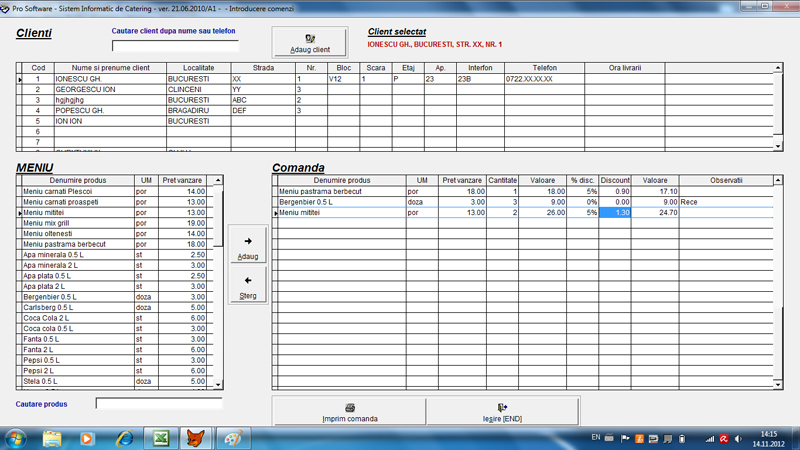Click the red antivirus tray icon
800x450 pixels.
point(724,439)
